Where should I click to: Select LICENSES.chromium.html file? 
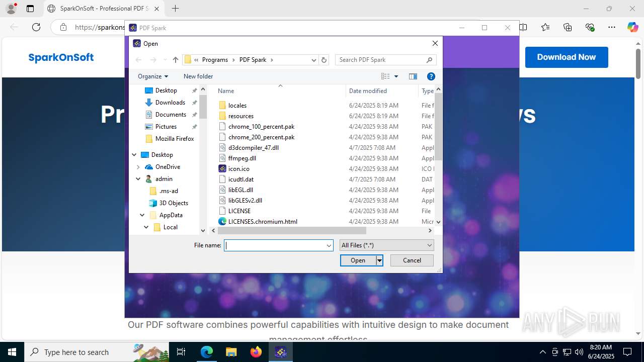pos(263,222)
